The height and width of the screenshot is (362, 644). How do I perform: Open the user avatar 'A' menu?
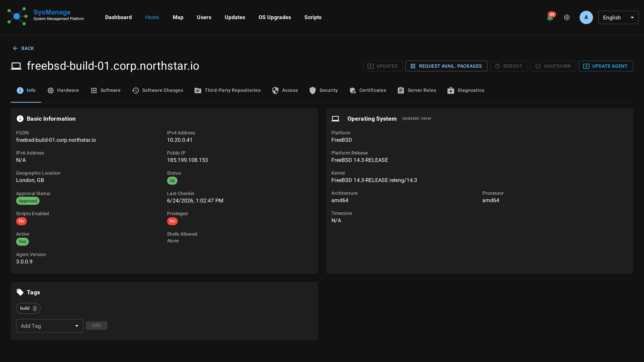click(x=586, y=17)
